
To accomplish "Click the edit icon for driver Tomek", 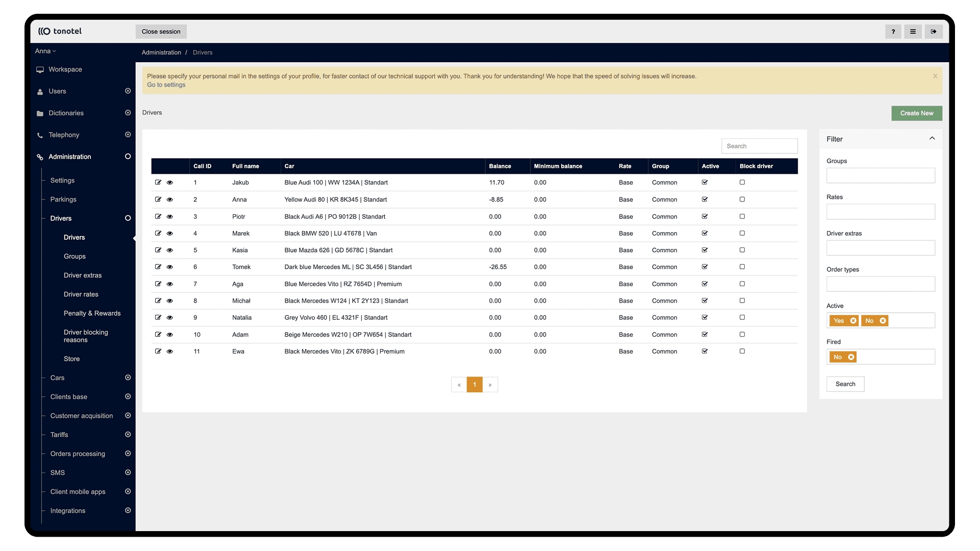I will click(158, 267).
